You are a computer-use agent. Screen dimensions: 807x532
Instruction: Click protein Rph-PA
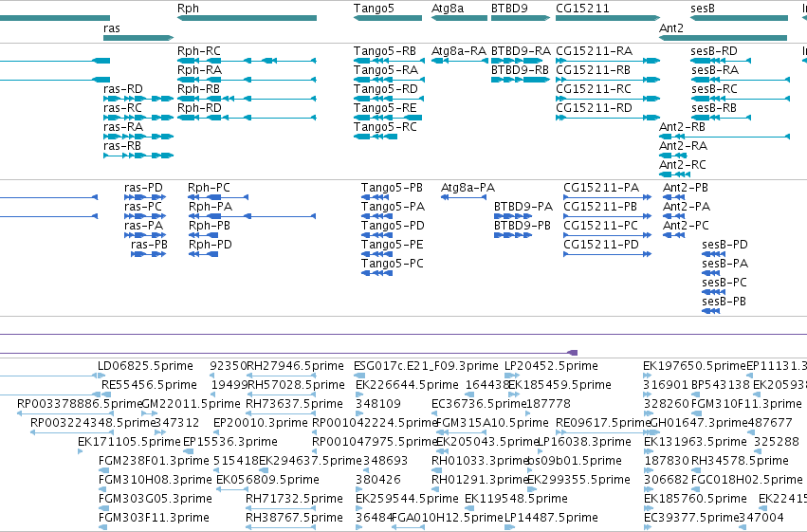211,207
